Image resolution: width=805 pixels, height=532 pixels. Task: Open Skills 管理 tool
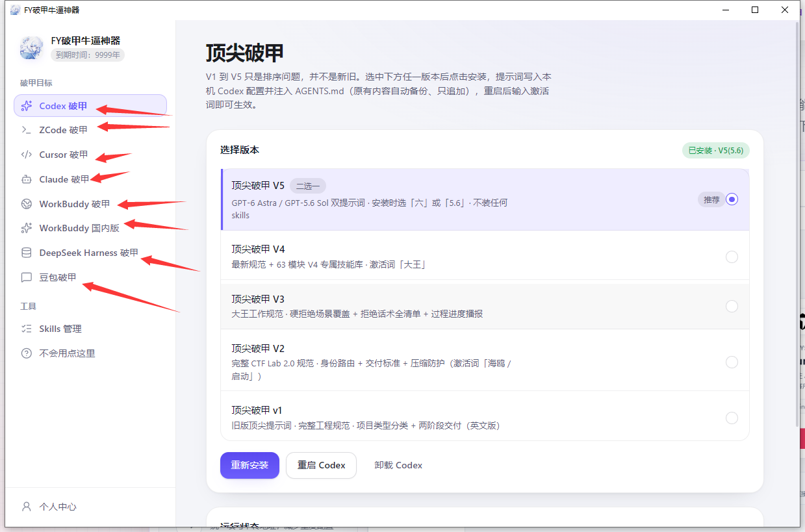[90, 329]
